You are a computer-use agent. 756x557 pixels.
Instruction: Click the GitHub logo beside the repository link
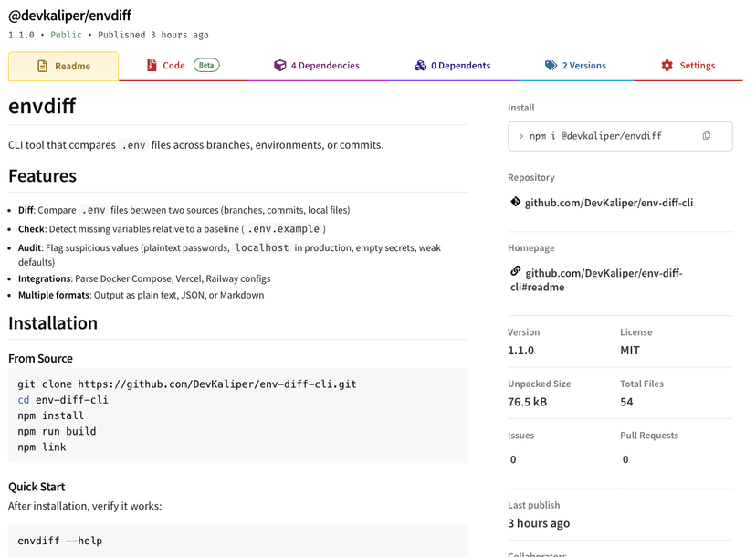[516, 202]
